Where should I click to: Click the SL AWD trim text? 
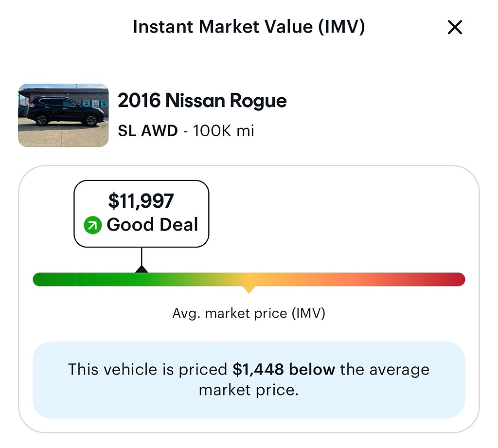coord(148,131)
